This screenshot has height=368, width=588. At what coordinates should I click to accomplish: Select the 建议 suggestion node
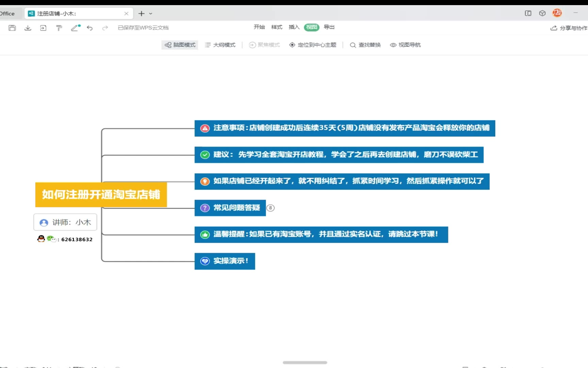339,155
